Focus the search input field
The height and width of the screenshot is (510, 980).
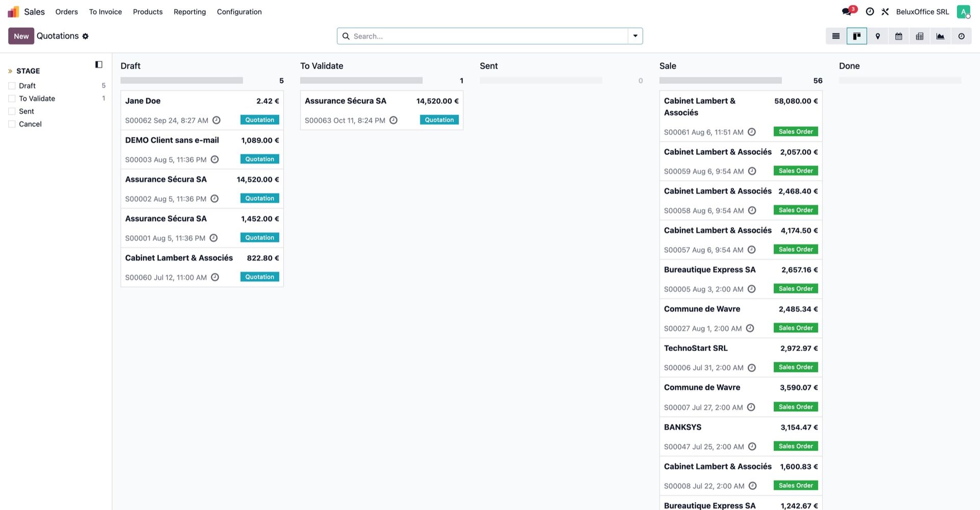point(489,36)
